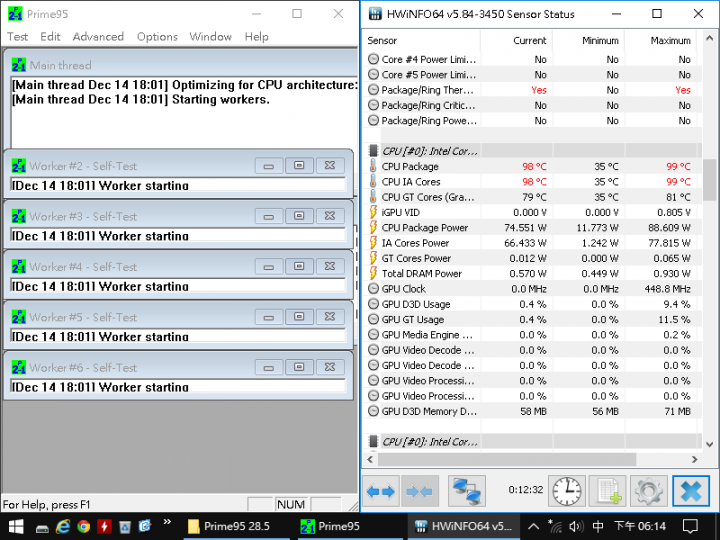Click the Sensor column header
This screenshot has height=540, width=720.
click(422, 40)
